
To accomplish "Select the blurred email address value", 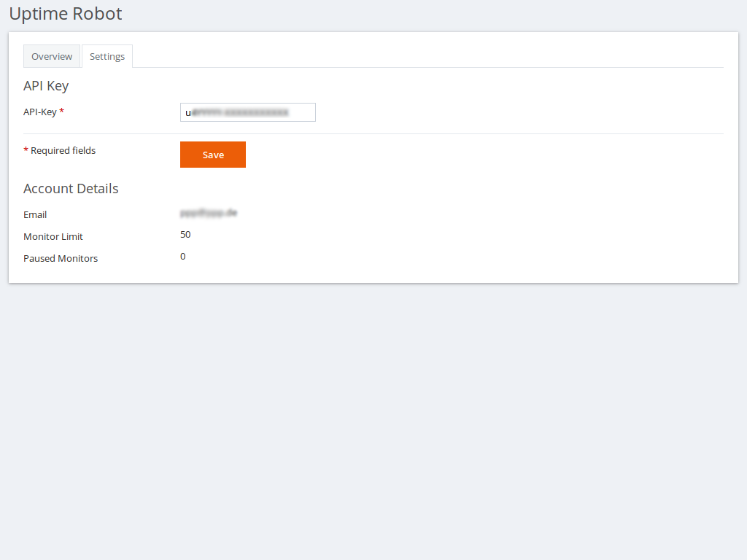I will tap(209, 213).
